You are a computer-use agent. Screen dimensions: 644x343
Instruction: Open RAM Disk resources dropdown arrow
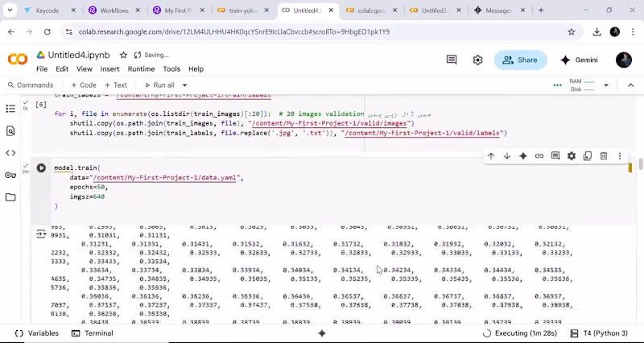[x=606, y=85]
